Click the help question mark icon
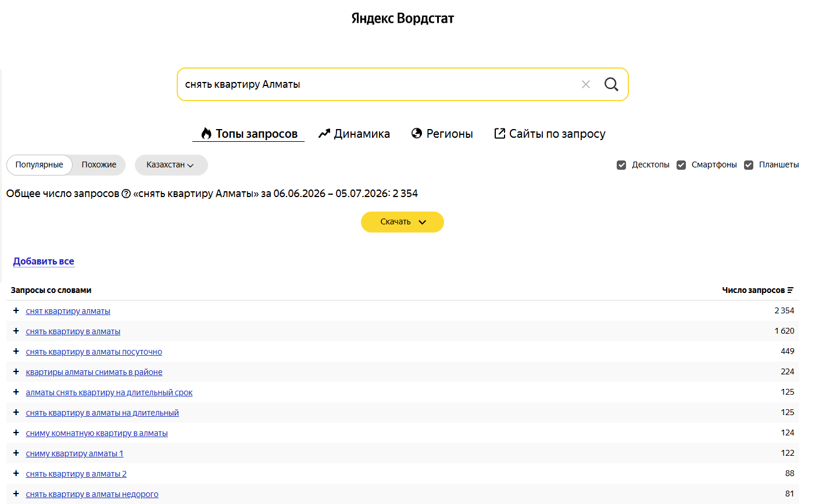The image size is (819, 504). point(126,194)
